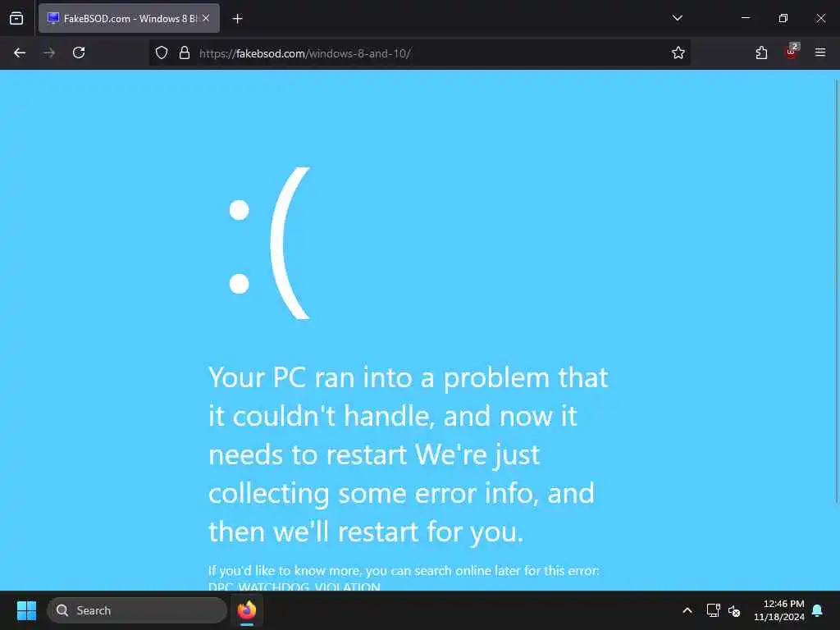Open the Firefox application menu
The image size is (840, 630).
tap(820, 52)
